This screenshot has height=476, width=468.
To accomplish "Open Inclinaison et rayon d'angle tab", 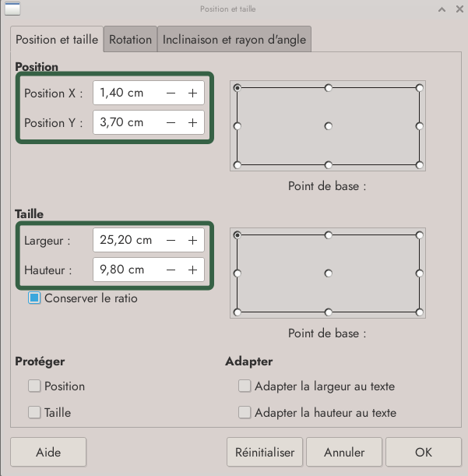I will point(234,39).
